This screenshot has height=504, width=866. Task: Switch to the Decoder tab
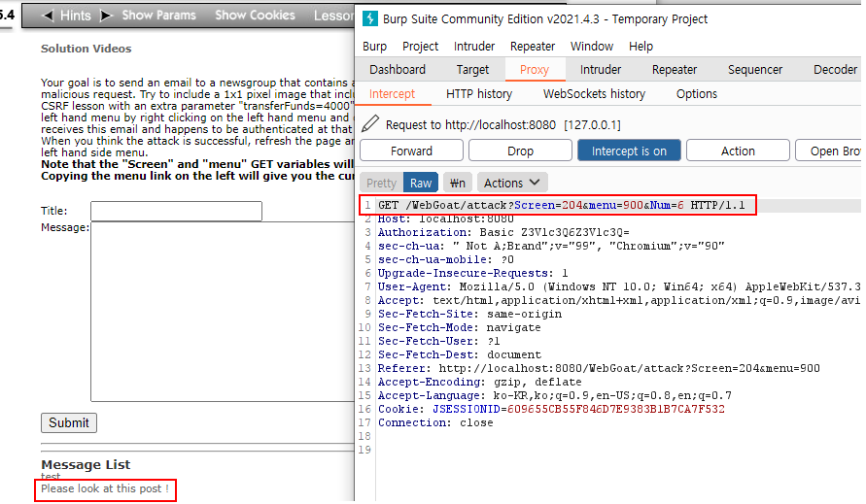coord(835,70)
